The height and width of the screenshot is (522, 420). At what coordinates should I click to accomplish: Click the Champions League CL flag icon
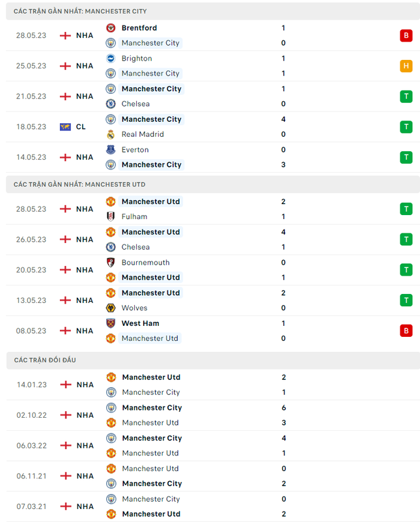(65, 127)
